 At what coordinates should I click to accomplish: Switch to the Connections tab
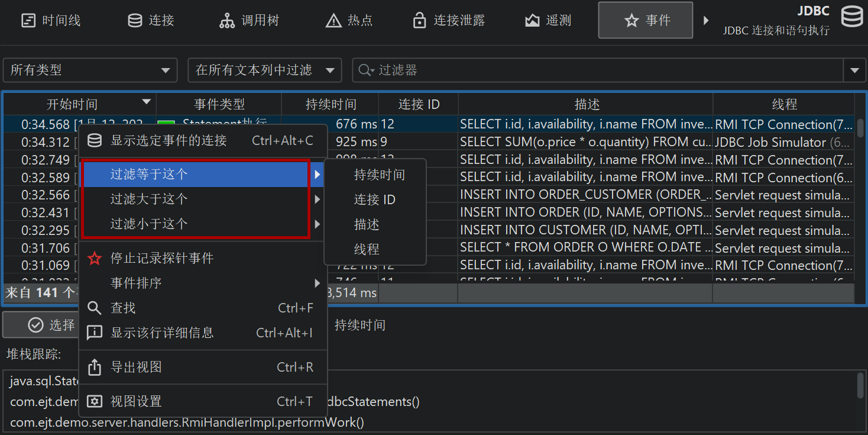151,21
